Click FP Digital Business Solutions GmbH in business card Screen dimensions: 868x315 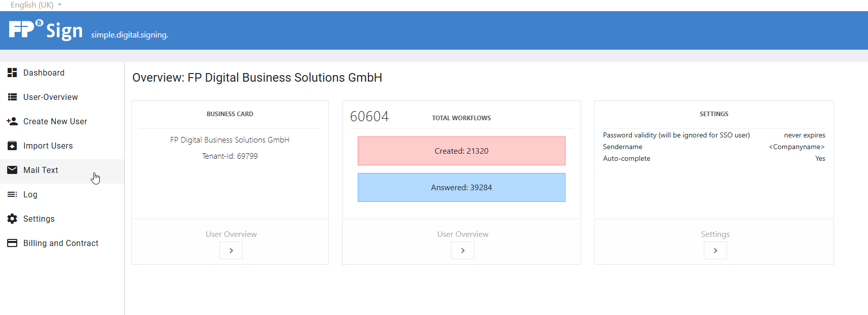(230, 140)
